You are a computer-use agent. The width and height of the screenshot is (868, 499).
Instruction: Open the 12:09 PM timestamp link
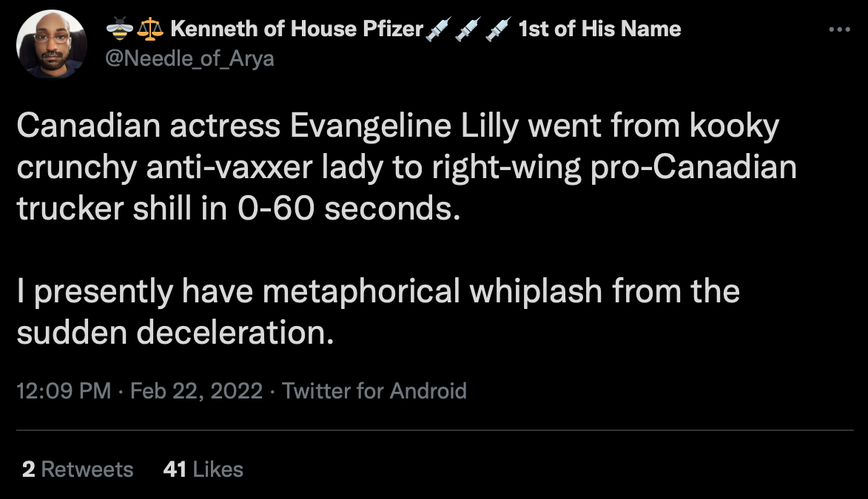[64, 390]
